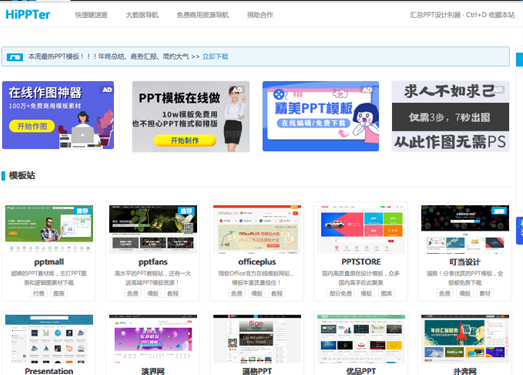Open the Presentation site thumbnail
The height and width of the screenshot is (375, 523).
49,339
